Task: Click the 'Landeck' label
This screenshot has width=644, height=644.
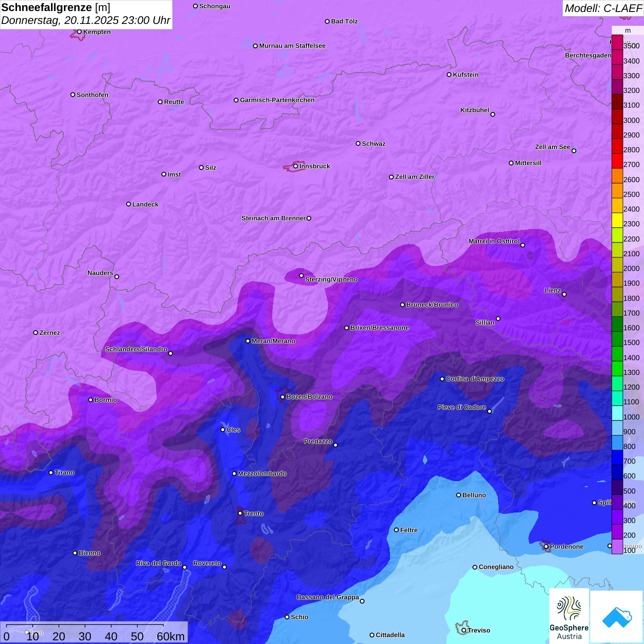Action: 145,204
